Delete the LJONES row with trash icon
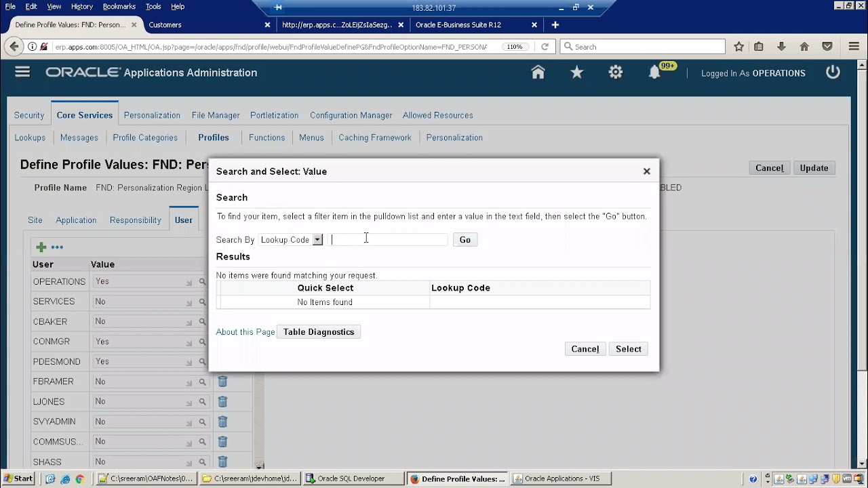 click(x=222, y=402)
